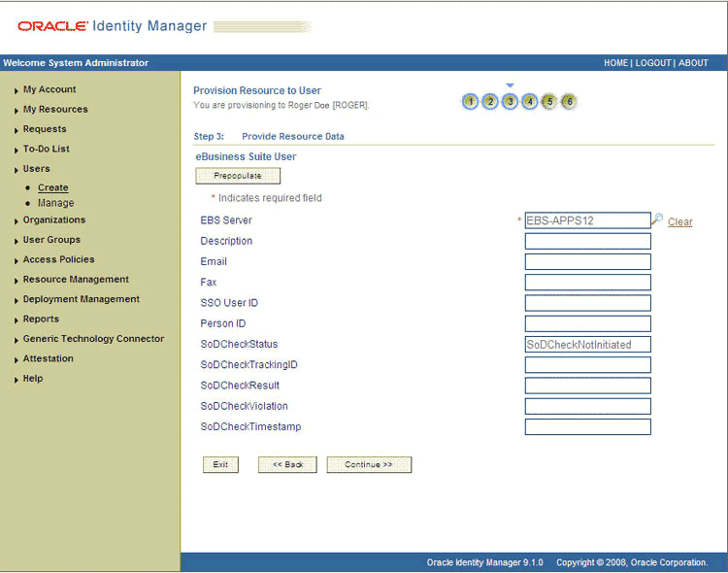Open To-Do List in sidebar
The height and width of the screenshot is (573, 728).
click(x=46, y=149)
